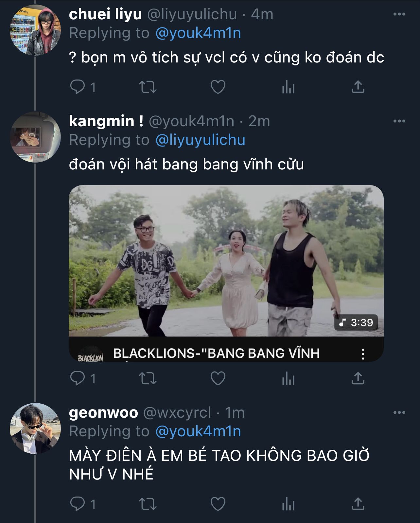The image size is (420, 523).
Task: Retweet chuei liyu's tweet
Action: pyautogui.click(x=148, y=87)
